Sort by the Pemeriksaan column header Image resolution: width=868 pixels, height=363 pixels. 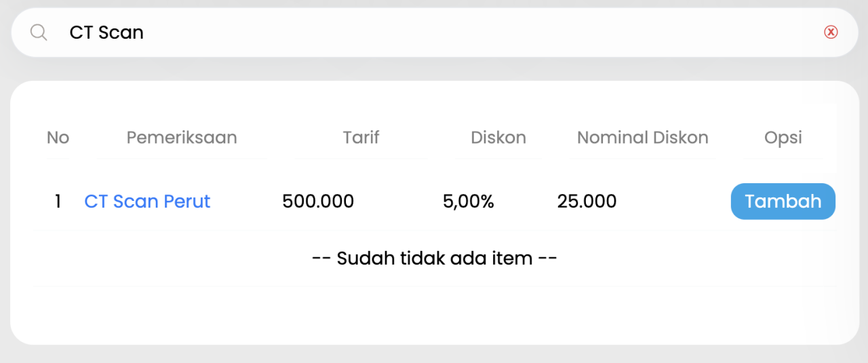pyautogui.click(x=182, y=138)
